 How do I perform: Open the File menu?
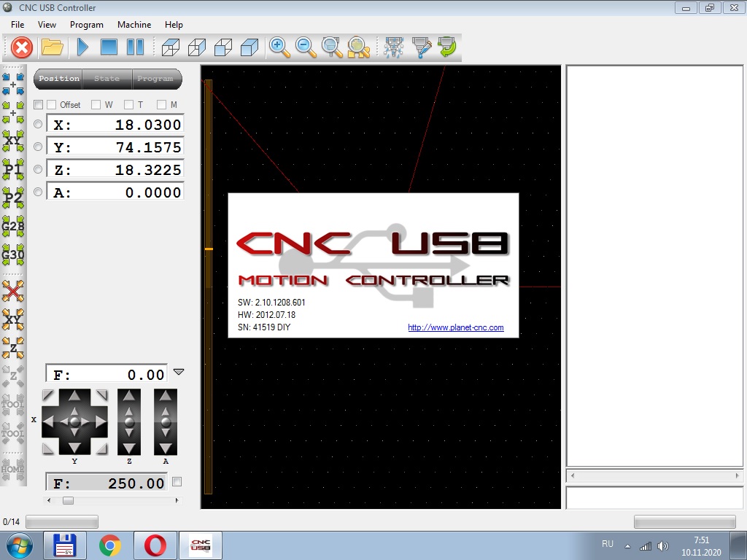18,25
